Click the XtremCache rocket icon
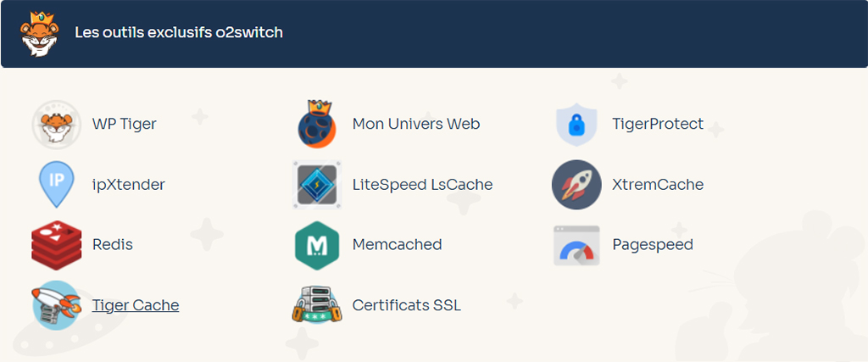This screenshot has height=362, width=868. pos(576,184)
